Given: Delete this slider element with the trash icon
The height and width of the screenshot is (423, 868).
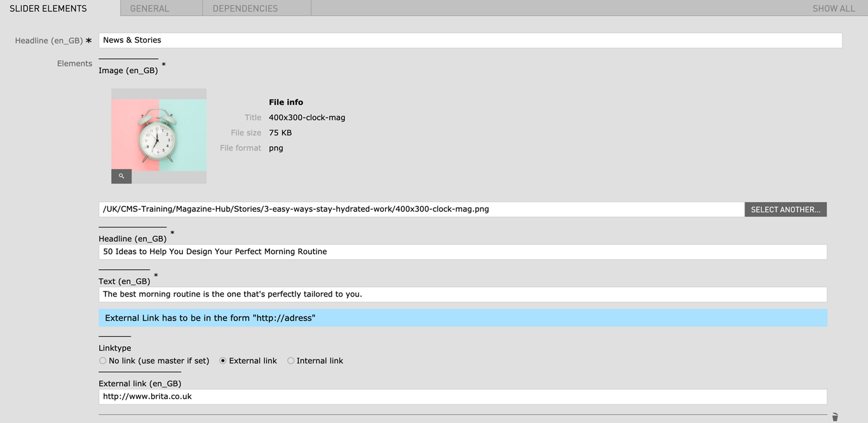Looking at the screenshot, I should [835, 417].
